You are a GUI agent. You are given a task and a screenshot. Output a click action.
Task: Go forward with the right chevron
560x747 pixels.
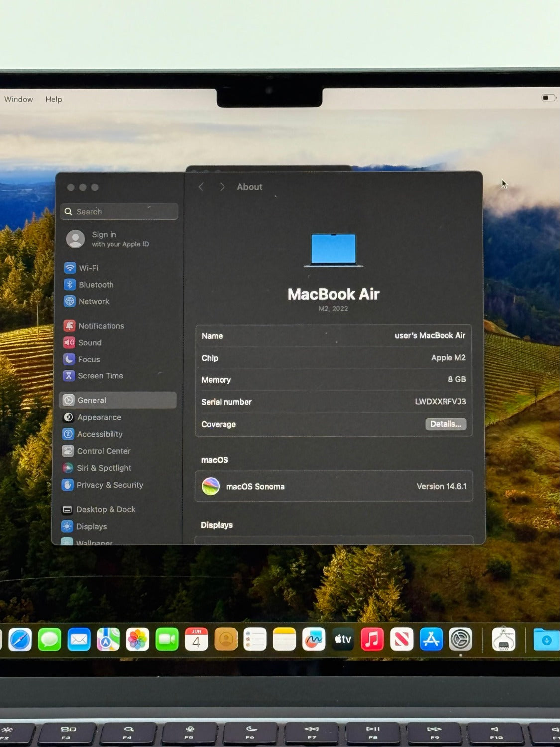tap(222, 187)
